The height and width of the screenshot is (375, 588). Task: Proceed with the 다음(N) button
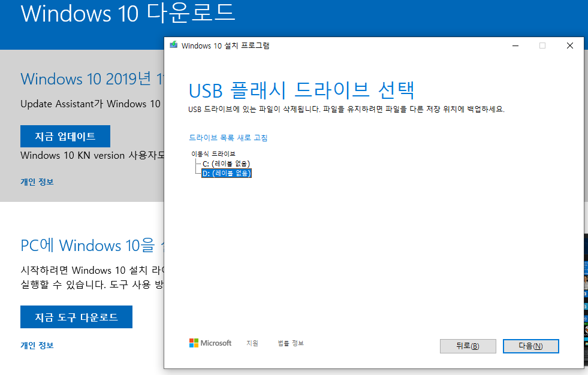530,346
